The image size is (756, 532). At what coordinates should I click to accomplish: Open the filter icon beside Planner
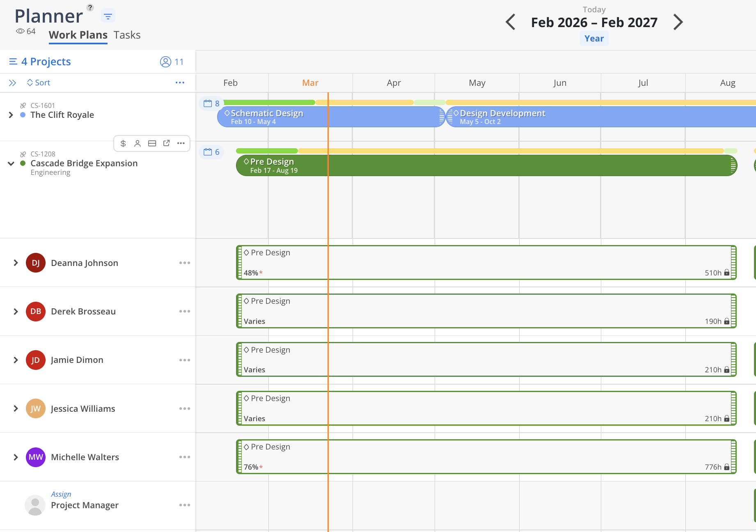click(x=108, y=16)
